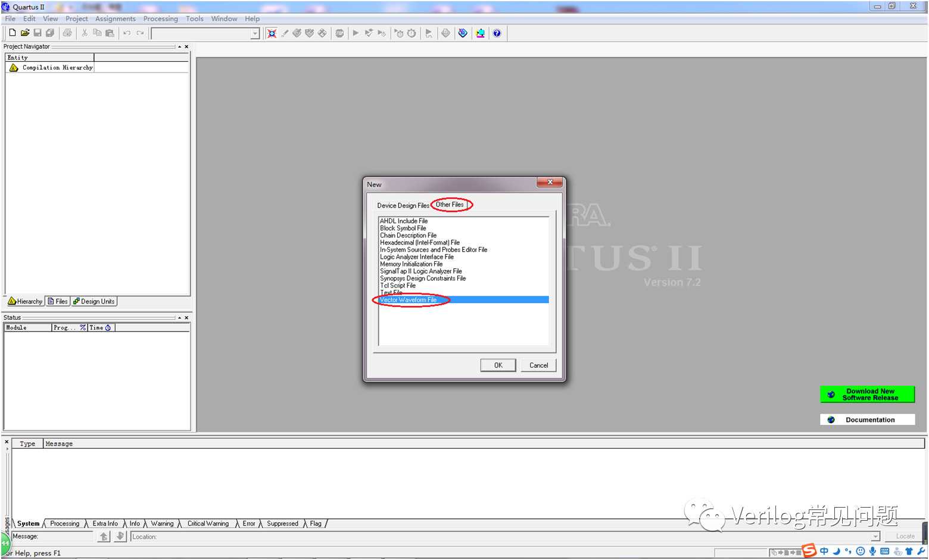Switch to Error messages tab
The height and width of the screenshot is (560, 929).
pos(249,524)
